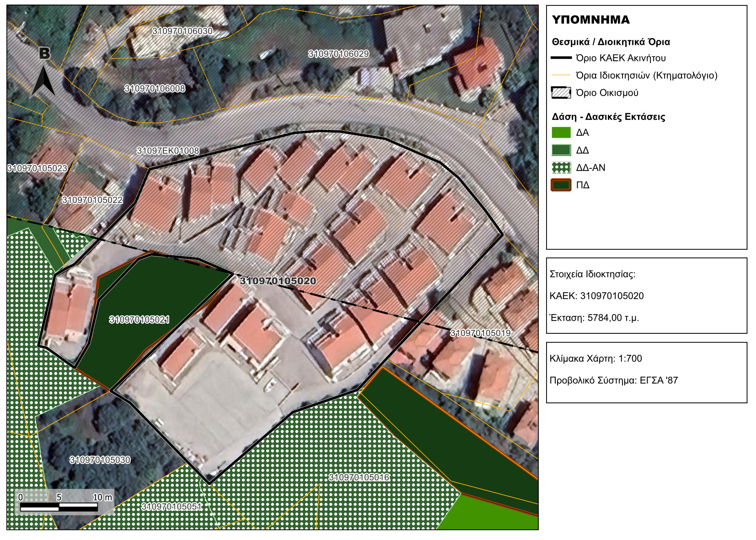Screen dimensions: 756x540
Task: Select the ΔΔ-ΑΝ dotted pattern legend symbol
Action: 561,167
